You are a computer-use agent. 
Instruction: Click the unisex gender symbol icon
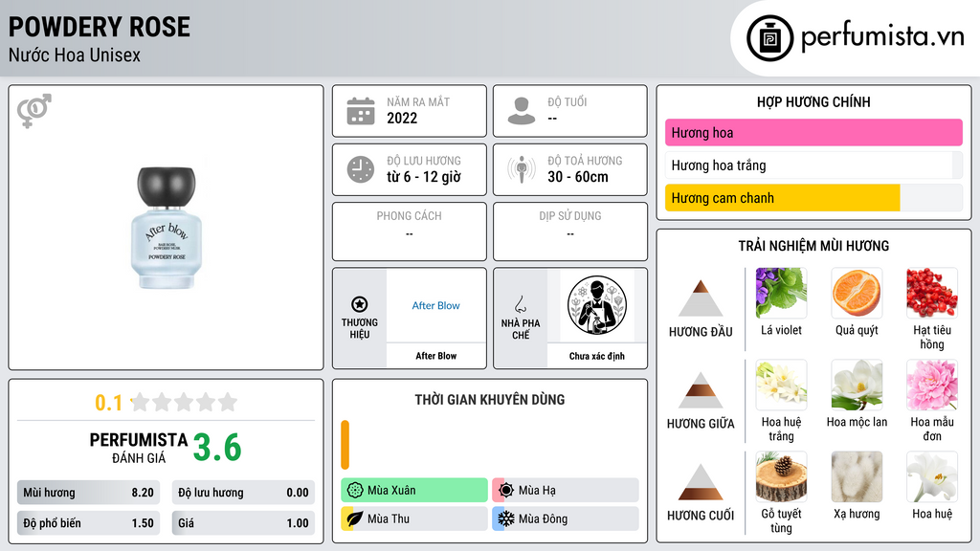pyautogui.click(x=33, y=111)
